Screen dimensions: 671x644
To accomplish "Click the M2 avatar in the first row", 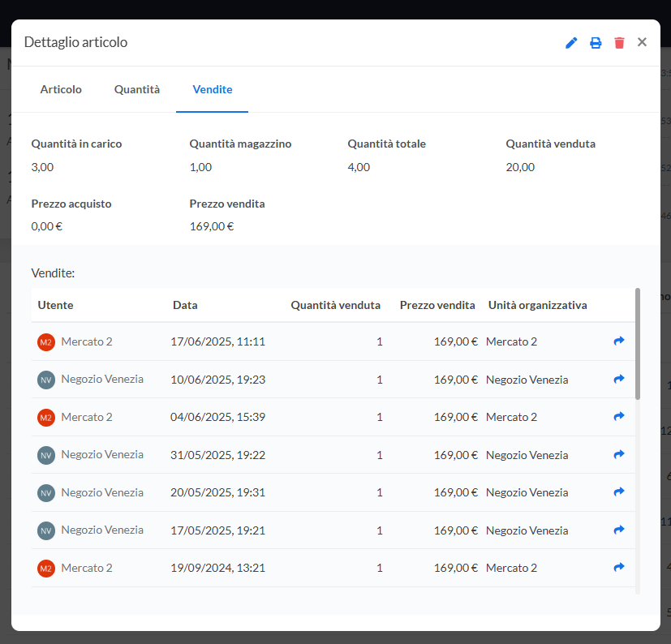I will 45,342.
